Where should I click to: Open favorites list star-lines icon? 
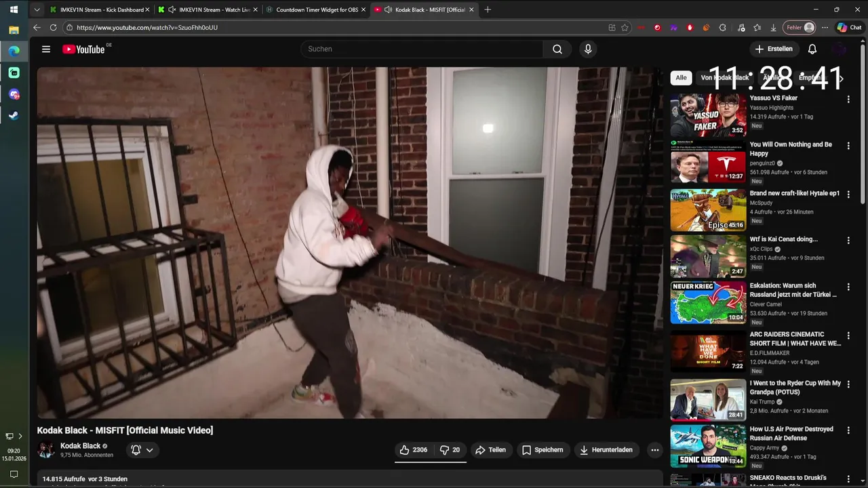tap(757, 28)
